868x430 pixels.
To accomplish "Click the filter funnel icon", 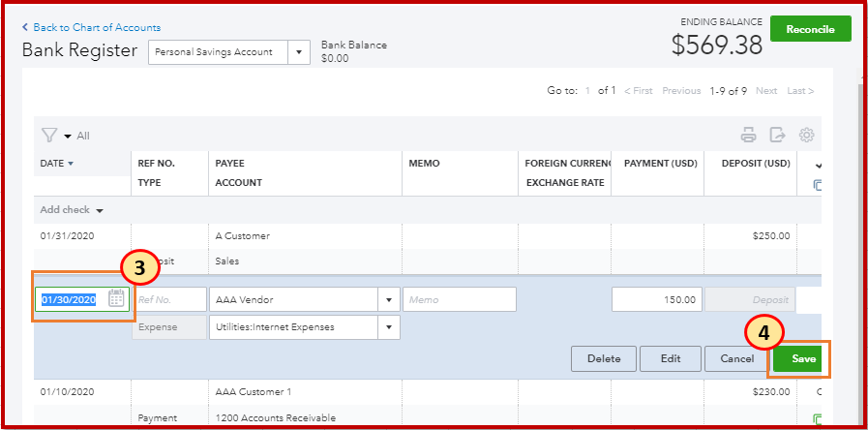I will click(x=48, y=136).
